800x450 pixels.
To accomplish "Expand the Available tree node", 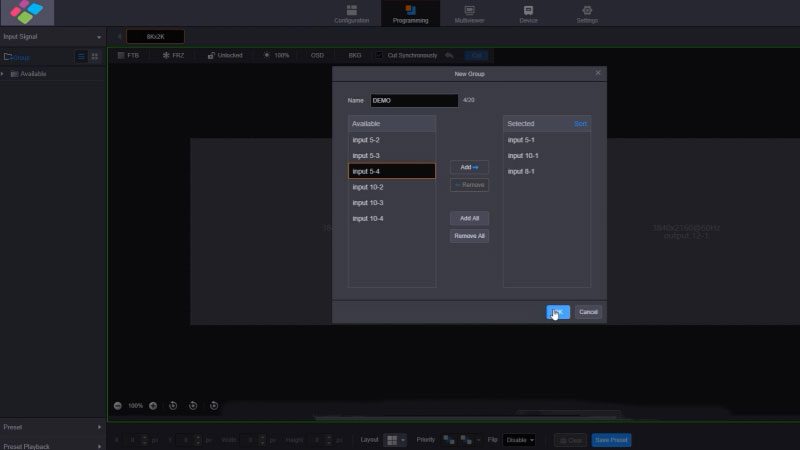I will pyautogui.click(x=3, y=74).
